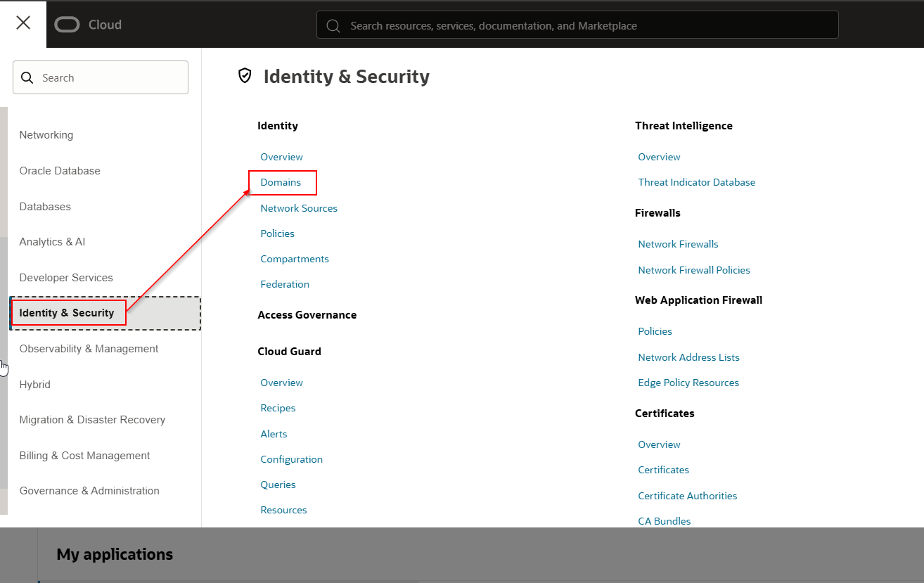Open Cloud Guard Overview link
Viewport: 924px width, 583px height.
click(281, 383)
